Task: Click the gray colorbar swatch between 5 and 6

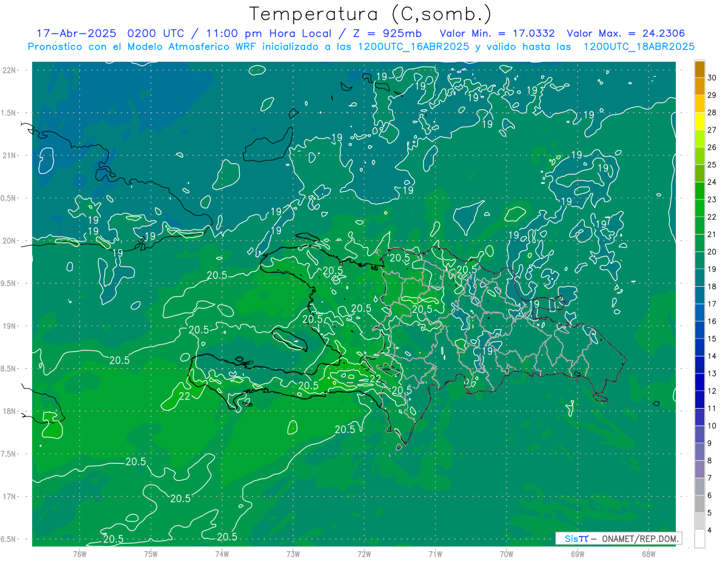Action: [x=699, y=504]
